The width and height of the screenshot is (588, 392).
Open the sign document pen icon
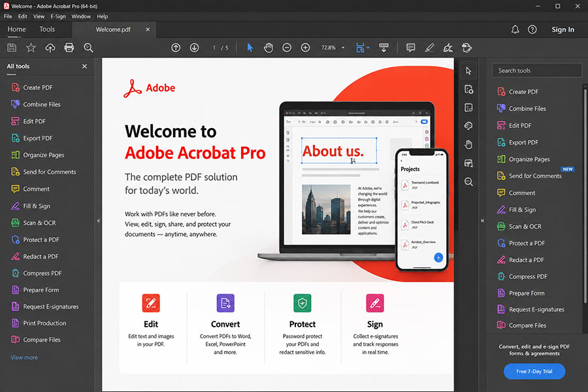[448, 48]
